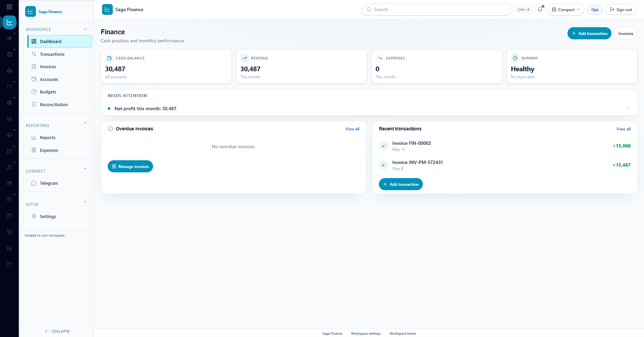This screenshot has width=644, height=337.
Task: Open the megaphone icon in the left rail
Action: [x=9, y=135]
